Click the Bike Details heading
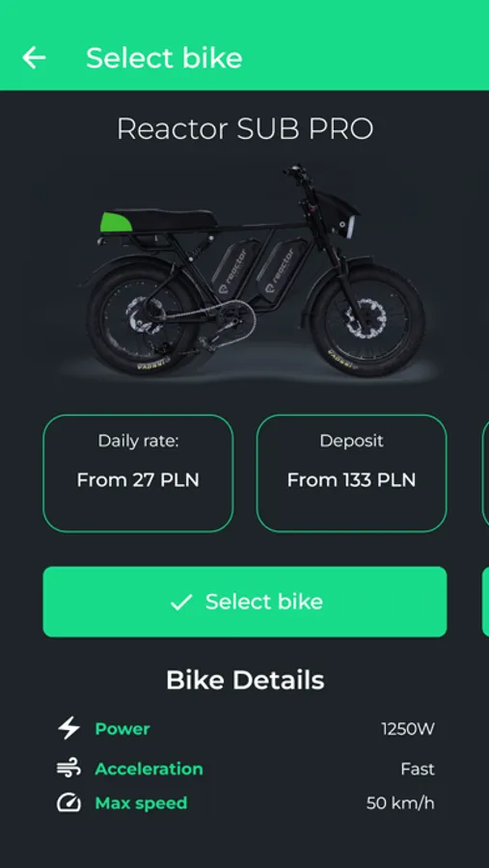489x868 pixels. coord(245,680)
